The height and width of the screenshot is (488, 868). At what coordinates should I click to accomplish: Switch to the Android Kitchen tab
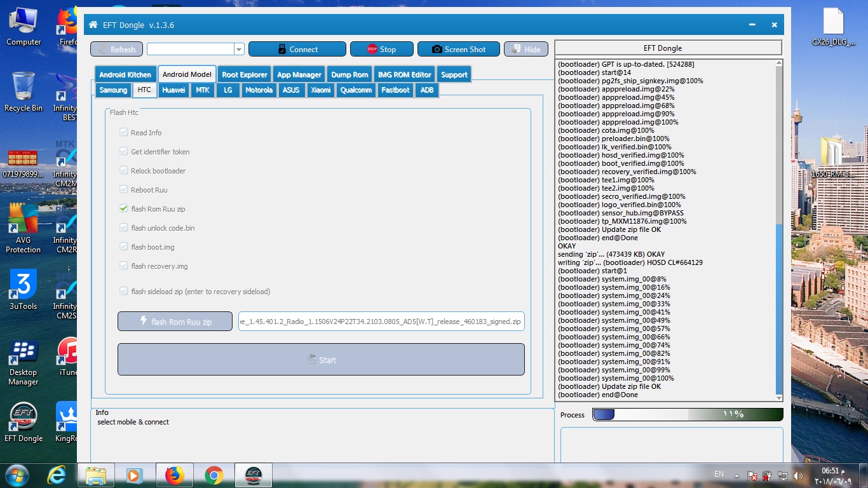[x=125, y=74]
